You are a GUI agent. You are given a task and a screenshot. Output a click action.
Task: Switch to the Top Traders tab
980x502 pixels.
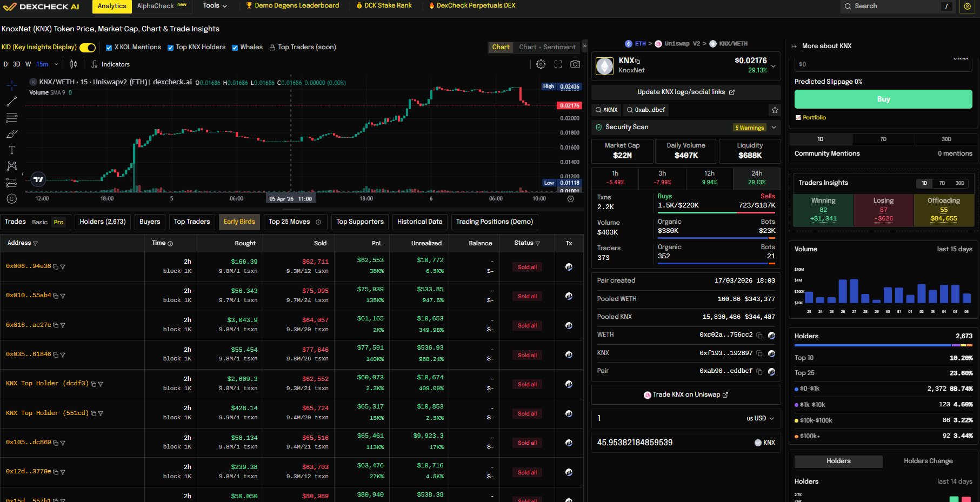point(191,222)
